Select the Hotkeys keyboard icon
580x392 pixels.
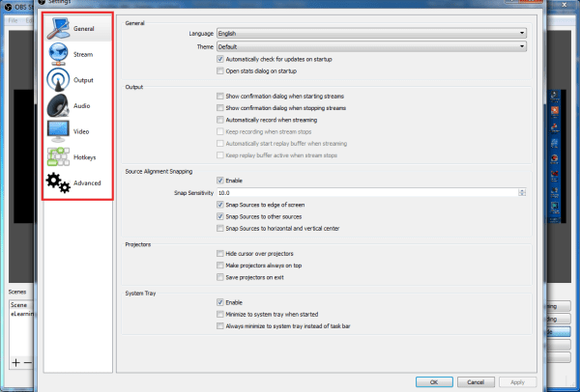pyautogui.click(x=58, y=155)
